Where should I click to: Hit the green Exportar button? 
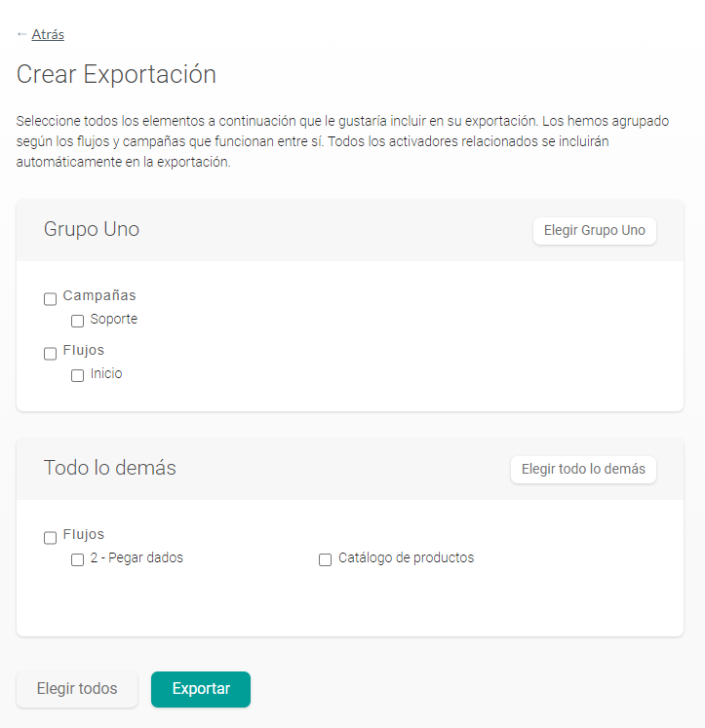[201, 689]
